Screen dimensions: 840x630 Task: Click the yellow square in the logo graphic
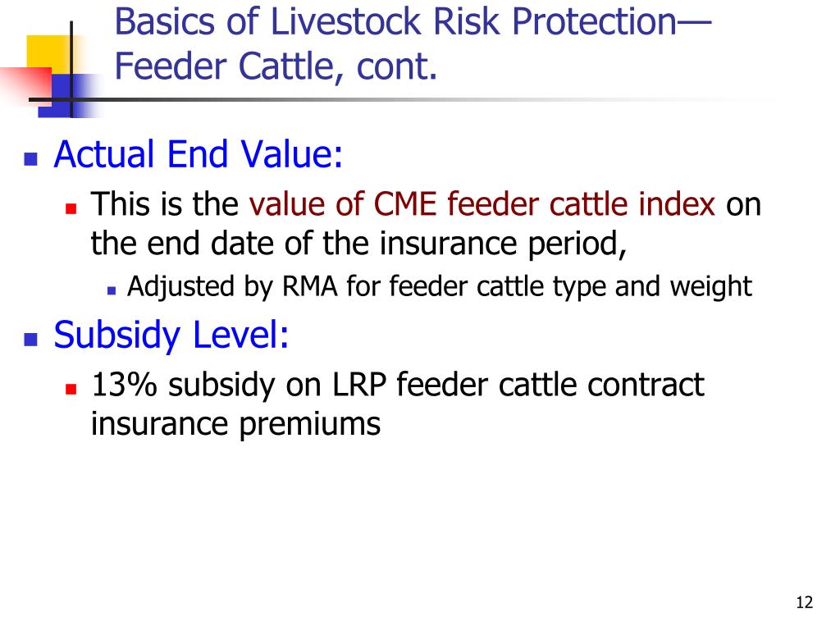(47, 52)
